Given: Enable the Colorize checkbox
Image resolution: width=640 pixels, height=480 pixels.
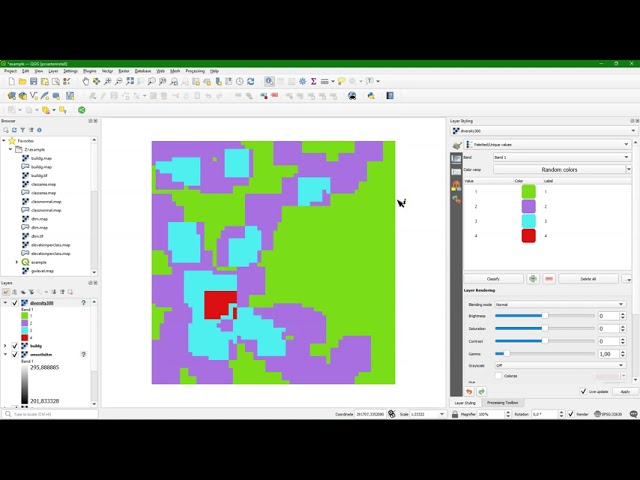Looking at the screenshot, I should pyautogui.click(x=498, y=376).
